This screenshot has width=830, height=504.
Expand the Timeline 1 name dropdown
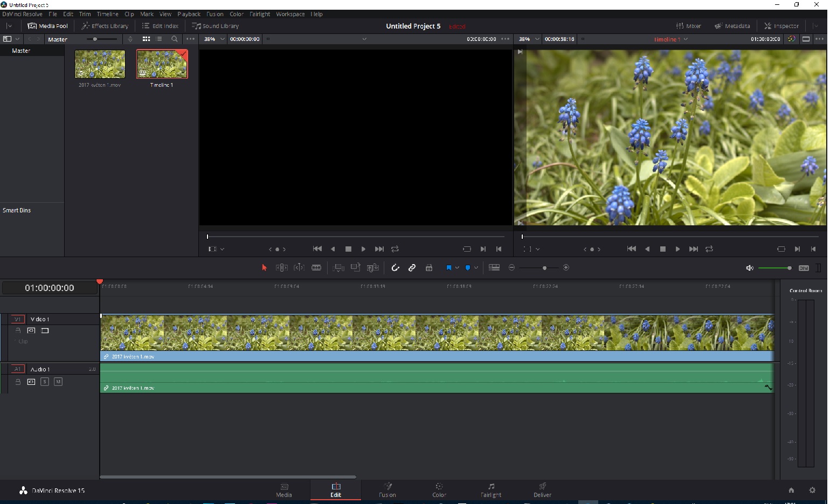(686, 39)
